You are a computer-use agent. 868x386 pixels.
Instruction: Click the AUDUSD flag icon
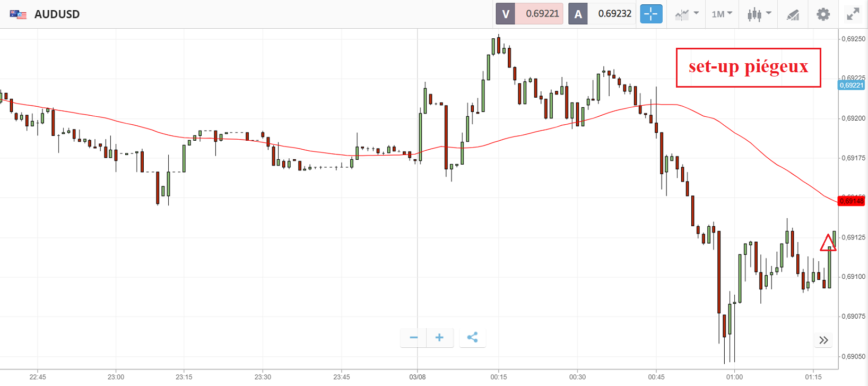18,14
